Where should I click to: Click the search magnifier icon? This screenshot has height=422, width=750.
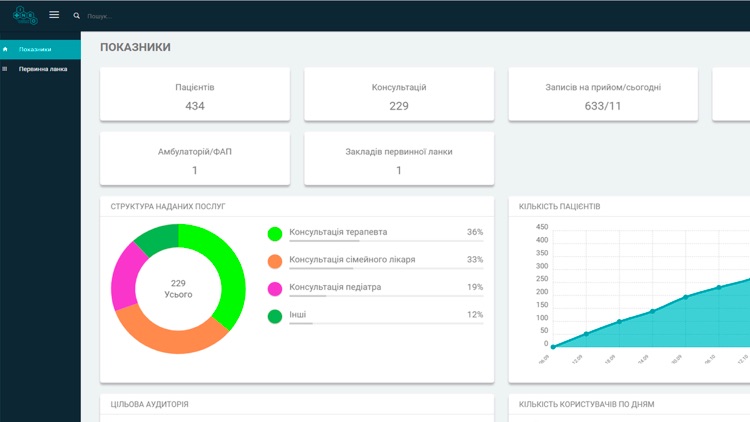pyautogui.click(x=77, y=16)
